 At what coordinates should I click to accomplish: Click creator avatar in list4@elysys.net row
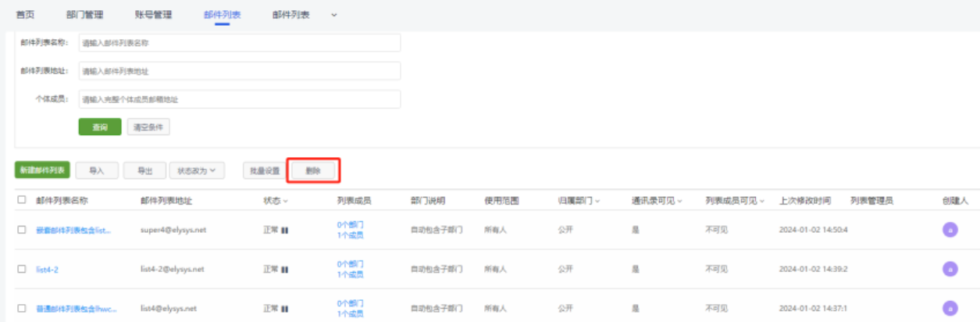point(950,308)
